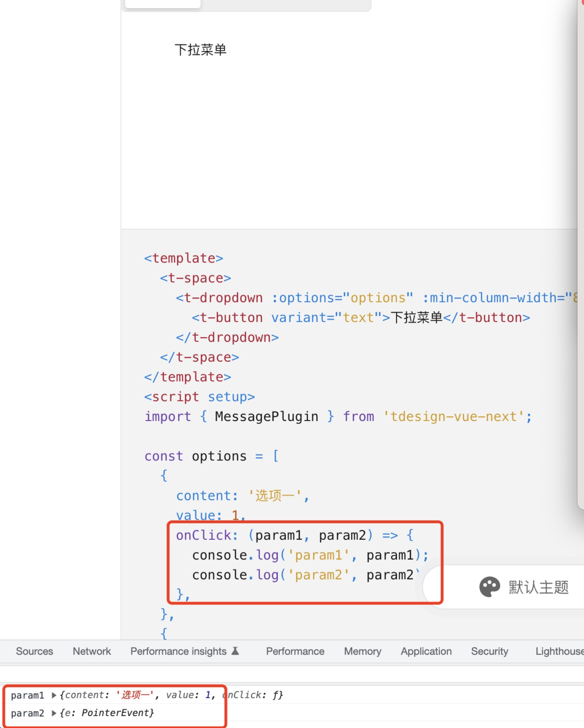Open the Performance insights panel
Image resolution: width=584 pixels, height=728 pixels.
click(178, 651)
